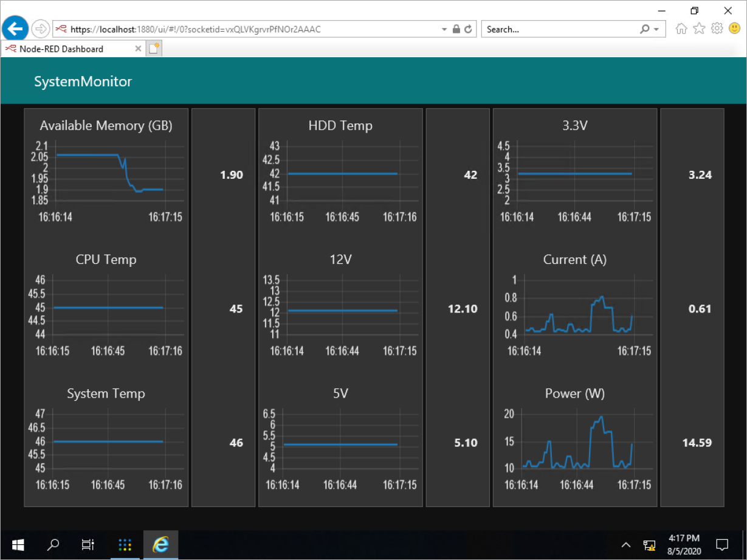Click the browser Back arrow button
Viewport: 747px width, 560px height.
point(16,28)
